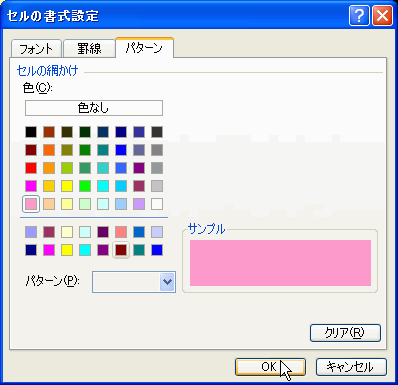Image resolution: width=398 pixels, height=385 pixels.
Task: Select the lavender swatch next to white
Action: (x=139, y=204)
